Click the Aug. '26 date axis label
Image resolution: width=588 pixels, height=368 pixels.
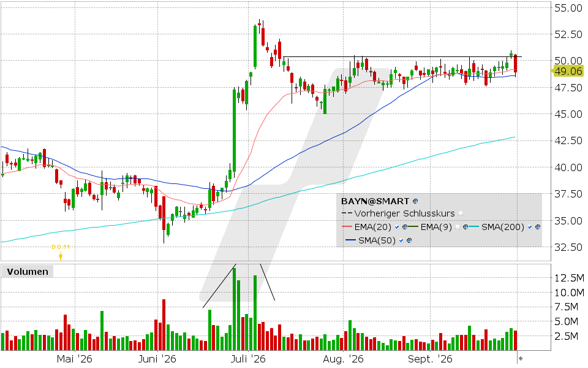(x=343, y=359)
